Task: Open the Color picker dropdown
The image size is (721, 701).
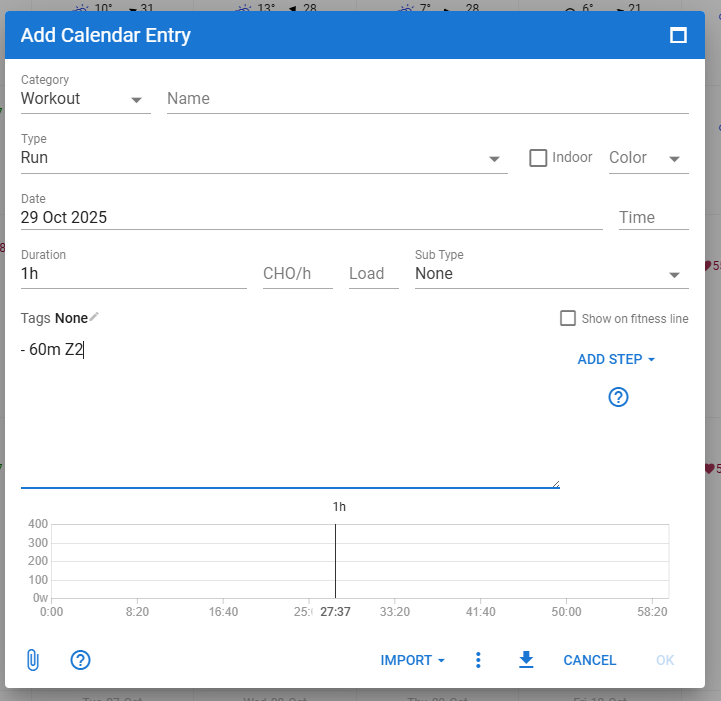Action: (648, 158)
